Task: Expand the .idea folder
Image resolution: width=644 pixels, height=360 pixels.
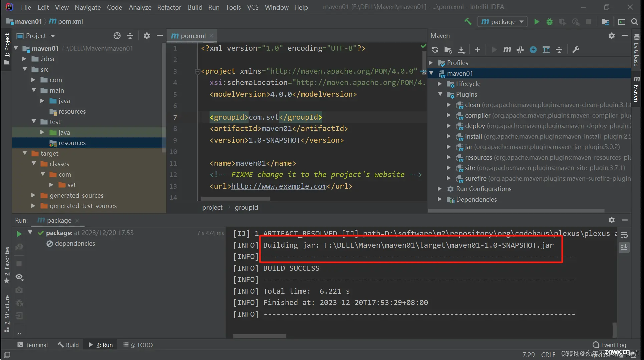Action: point(24,59)
